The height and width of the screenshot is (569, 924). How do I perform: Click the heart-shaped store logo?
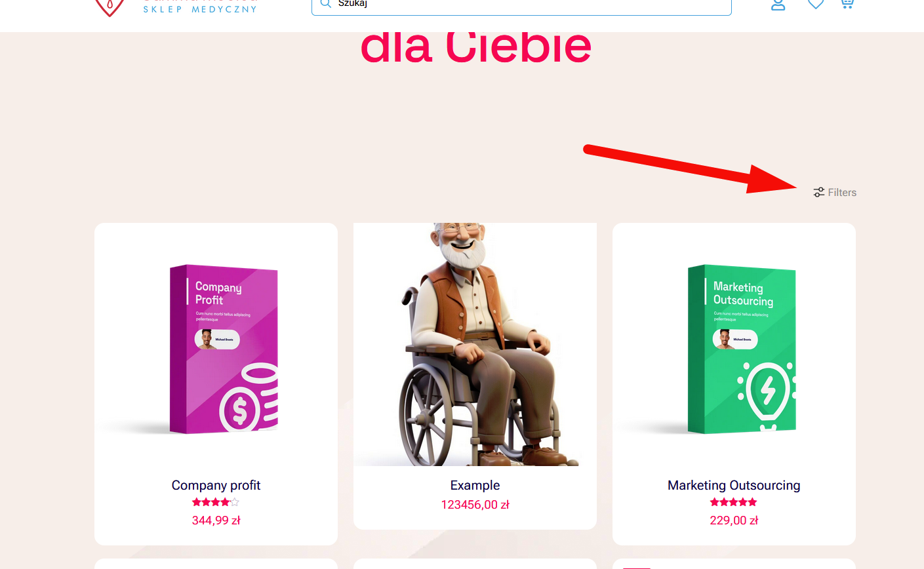coord(110,7)
